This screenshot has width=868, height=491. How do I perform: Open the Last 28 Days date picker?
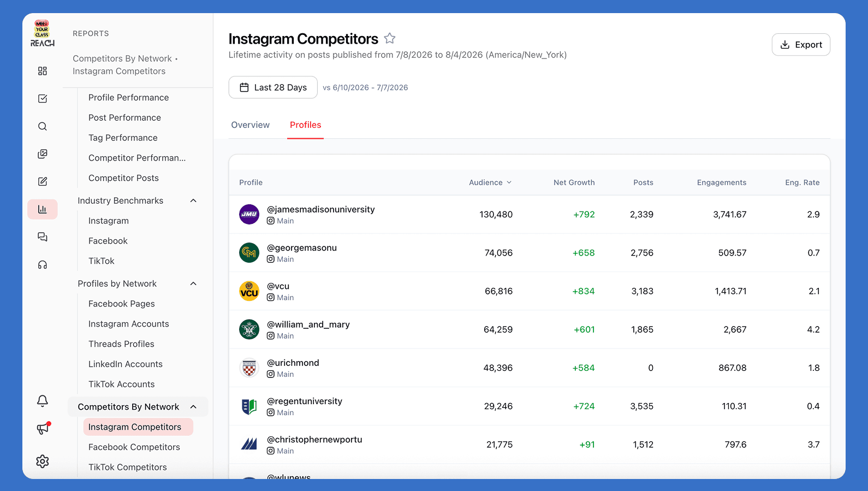point(273,87)
